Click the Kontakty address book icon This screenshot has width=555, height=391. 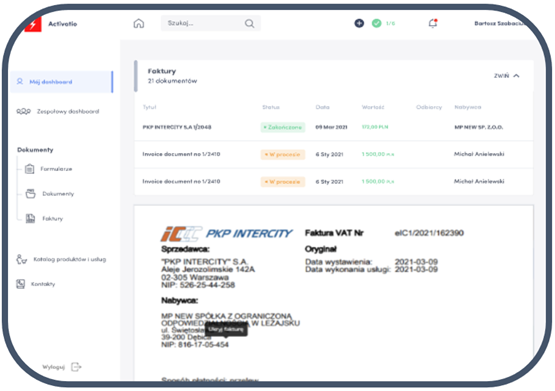[x=21, y=284]
